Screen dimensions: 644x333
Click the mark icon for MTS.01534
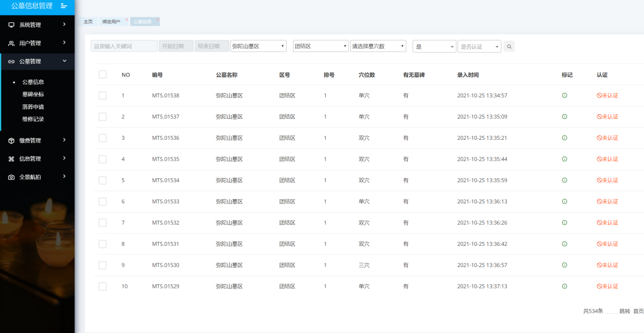coord(564,180)
